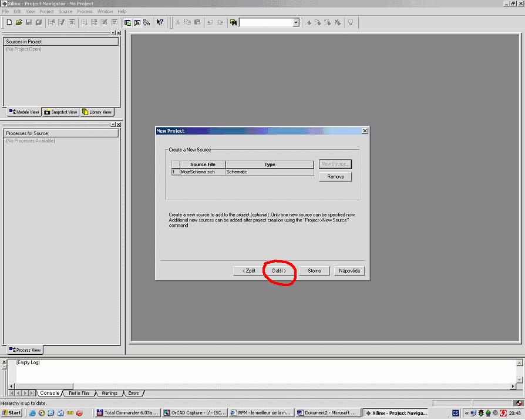Click the Save diskette toolbar icon
Viewport: 525px width, 420px height.
coord(29,22)
